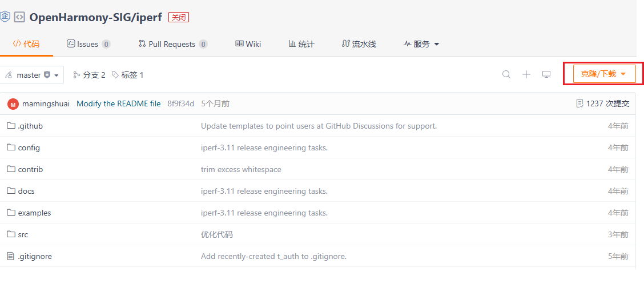Open the search icon in the toolbar
644x287 pixels.
pos(506,74)
